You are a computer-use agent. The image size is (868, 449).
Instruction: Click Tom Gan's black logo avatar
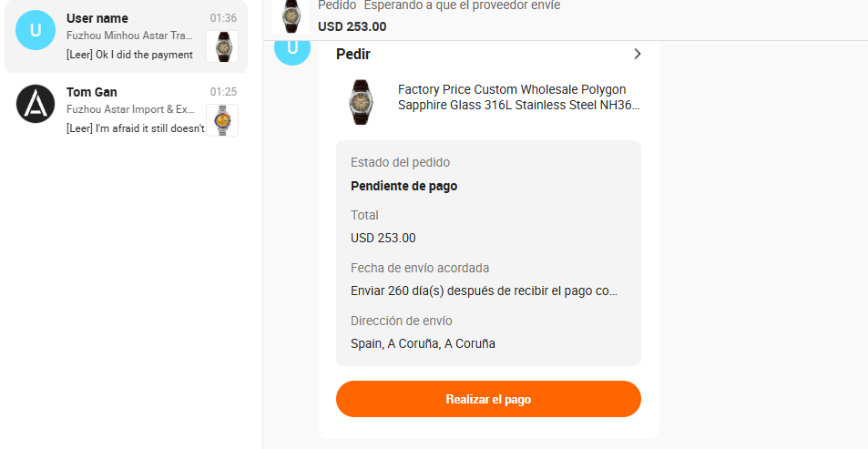point(36,104)
